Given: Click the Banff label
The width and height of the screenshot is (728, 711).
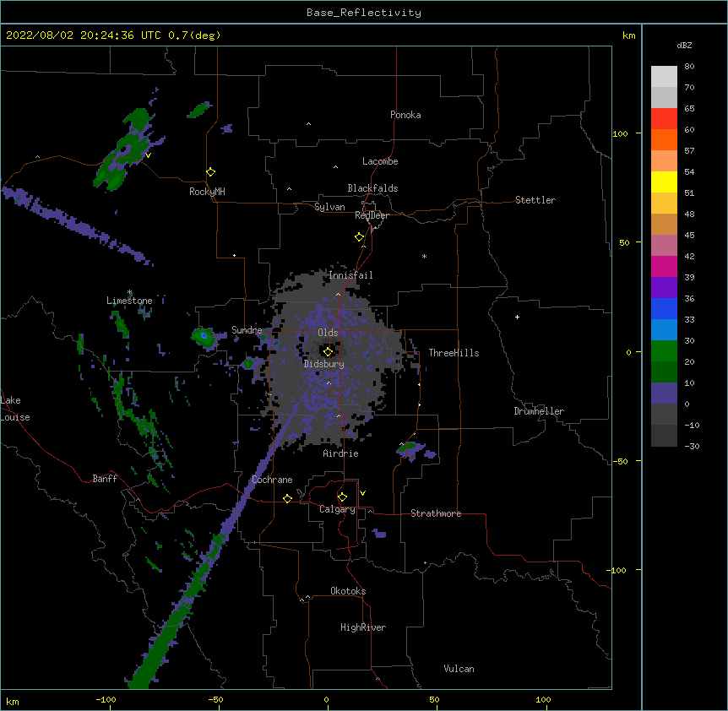Looking at the screenshot, I should click(105, 479).
